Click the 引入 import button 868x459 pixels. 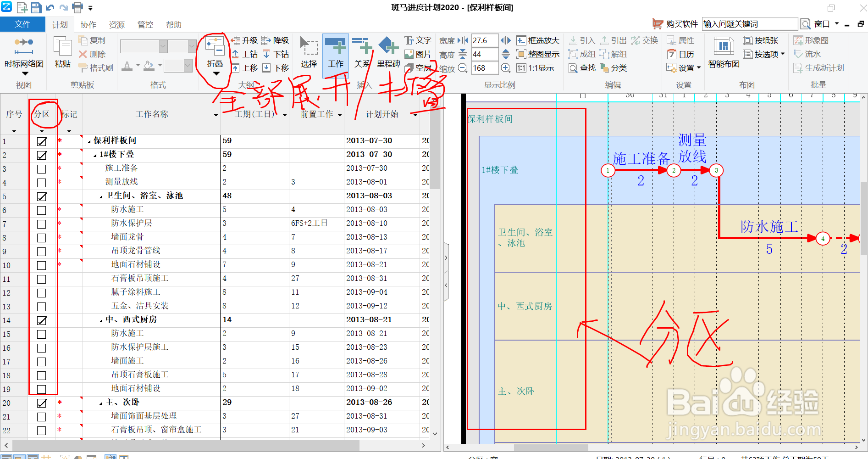pyautogui.click(x=582, y=40)
